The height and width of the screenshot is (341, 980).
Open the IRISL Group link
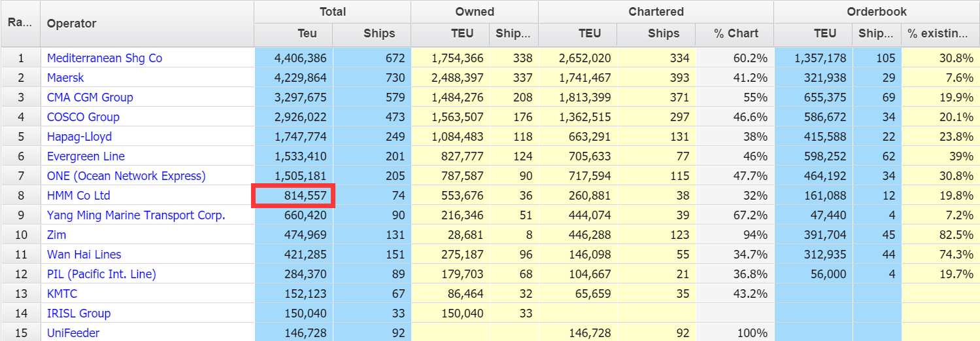point(78,314)
